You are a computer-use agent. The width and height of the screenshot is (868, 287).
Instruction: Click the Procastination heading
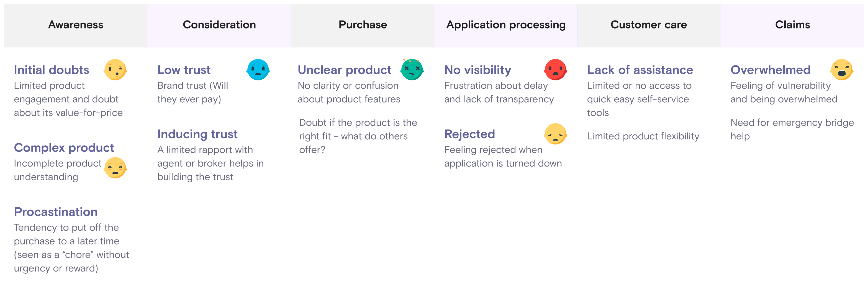(56, 212)
